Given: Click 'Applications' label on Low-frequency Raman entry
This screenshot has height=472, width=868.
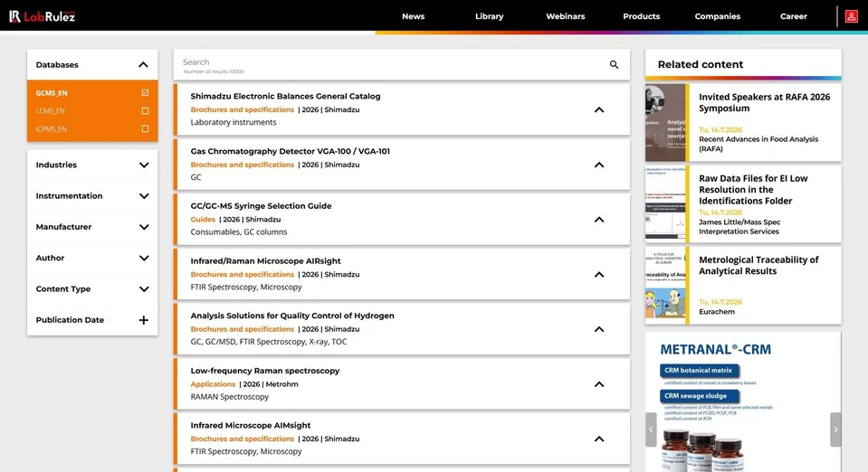Looking at the screenshot, I should (x=213, y=384).
